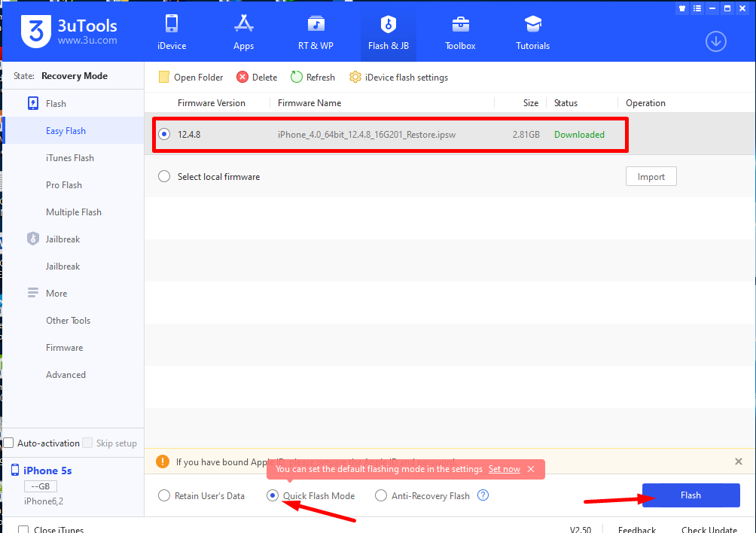
Task: Open Multiple Flash in sidebar
Action: 73,212
